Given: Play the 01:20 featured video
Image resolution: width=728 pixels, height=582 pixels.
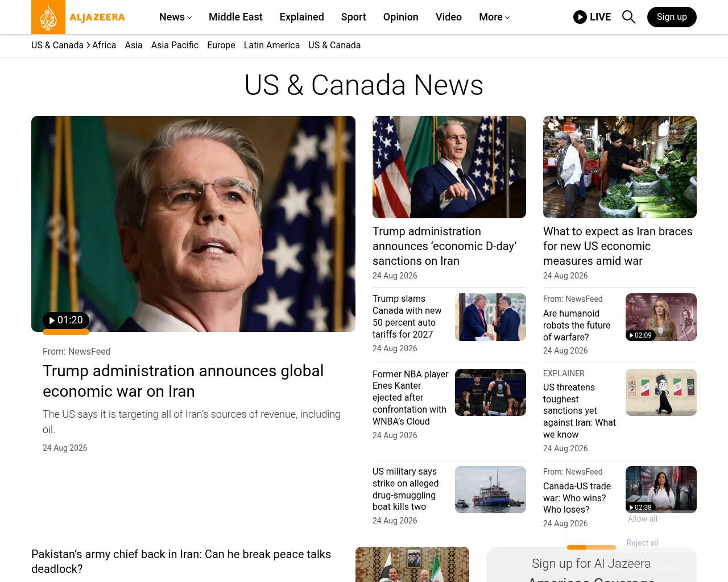Looking at the screenshot, I should click(x=66, y=321).
